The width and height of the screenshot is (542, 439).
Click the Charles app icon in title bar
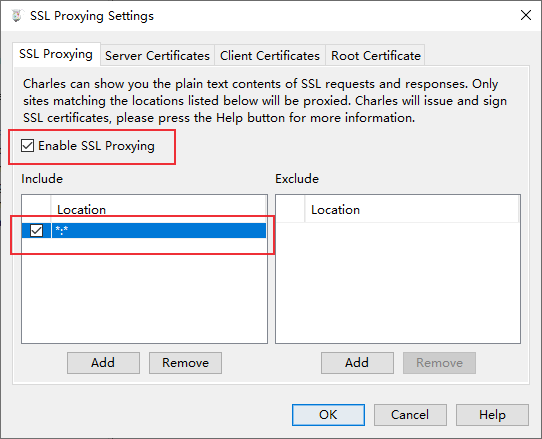click(x=16, y=16)
